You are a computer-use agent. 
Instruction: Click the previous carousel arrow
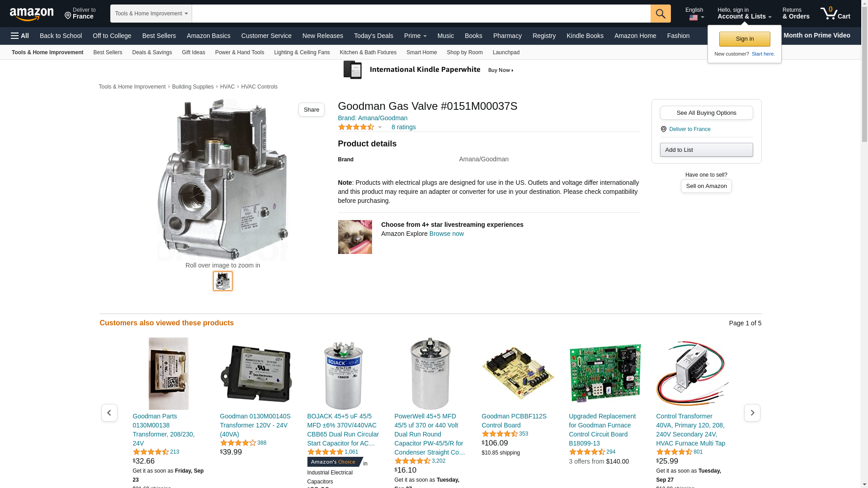(109, 413)
